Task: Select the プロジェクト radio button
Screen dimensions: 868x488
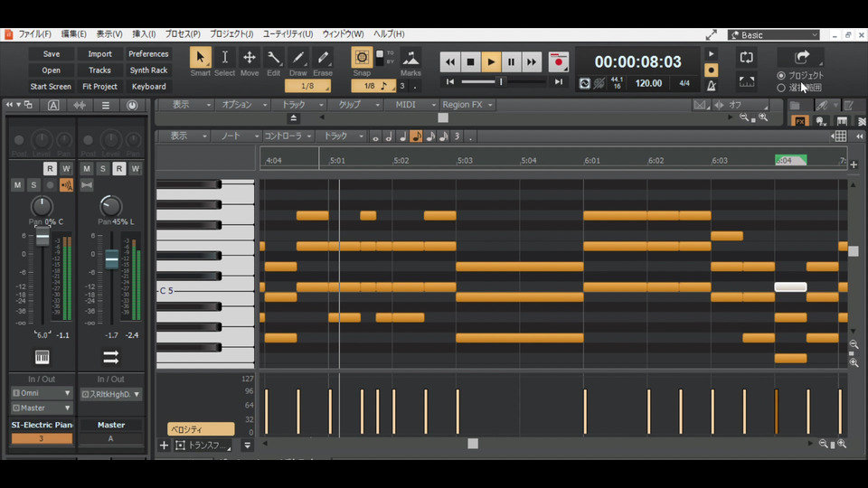Action: pos(781,75)
